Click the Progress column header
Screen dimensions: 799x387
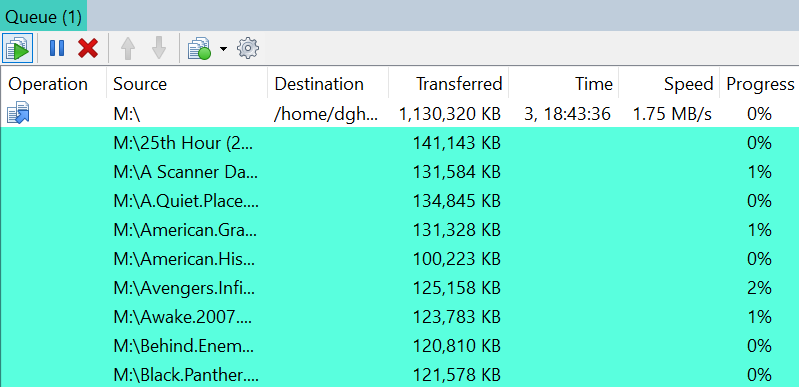tap(759, 84)
